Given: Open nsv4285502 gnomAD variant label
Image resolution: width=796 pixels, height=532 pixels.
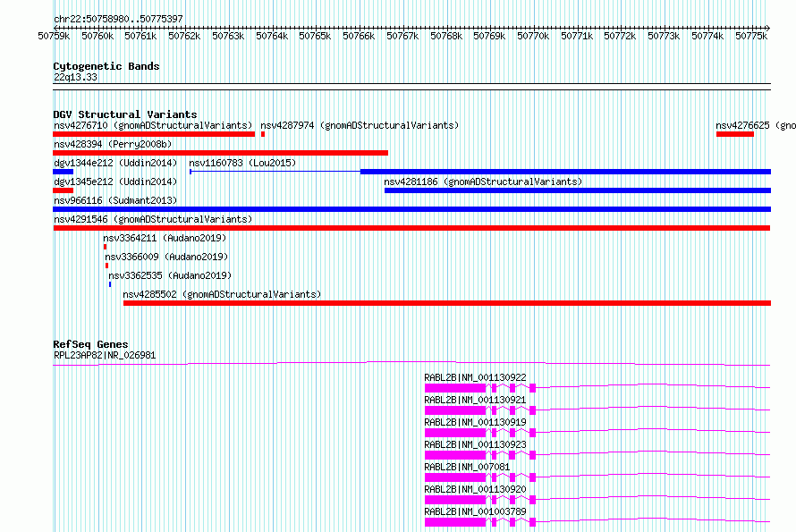Looking at the screenshot, I should click(222, 294).
